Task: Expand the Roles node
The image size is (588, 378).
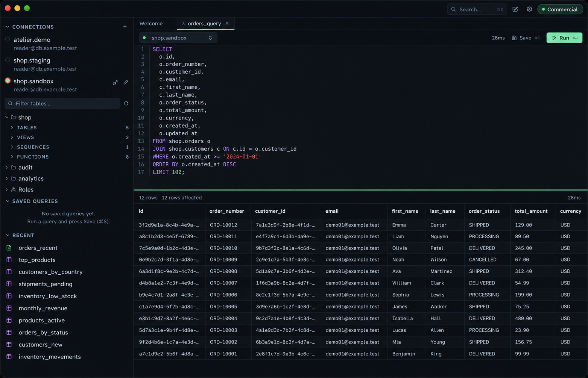Action: [x=7, y=190]
